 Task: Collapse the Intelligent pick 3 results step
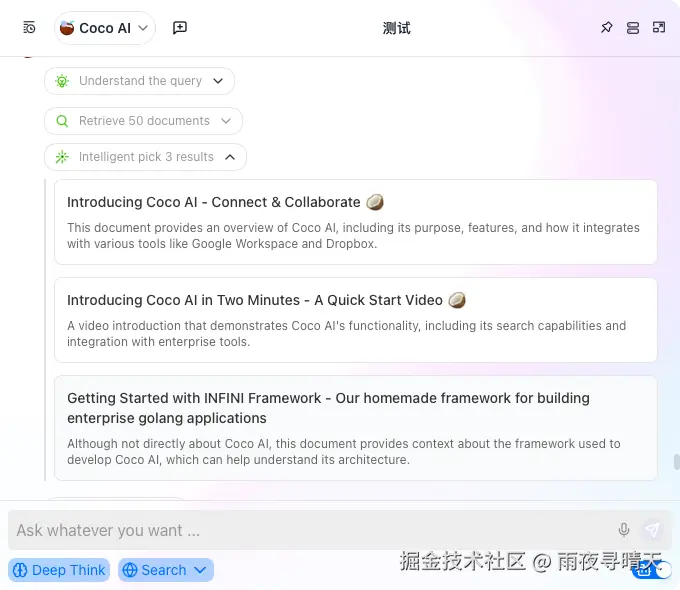point(145,157)
